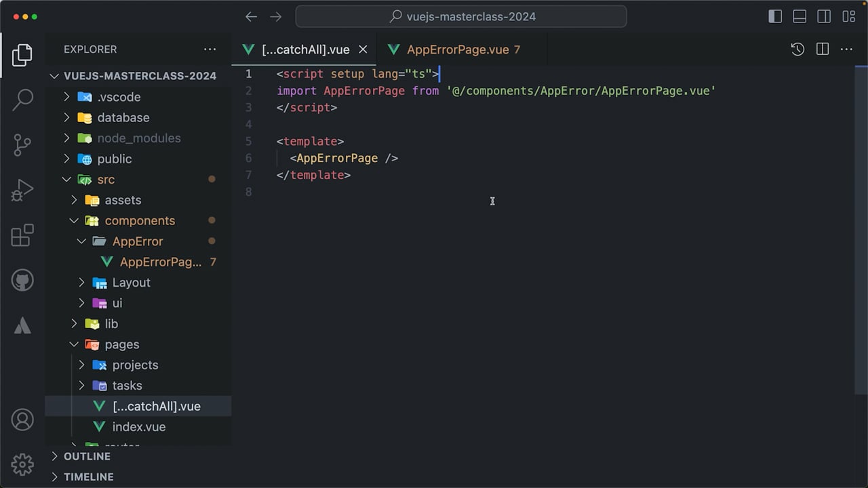
Task: Click the opening <template> tag on line 5
Action: tap(310, 141)
